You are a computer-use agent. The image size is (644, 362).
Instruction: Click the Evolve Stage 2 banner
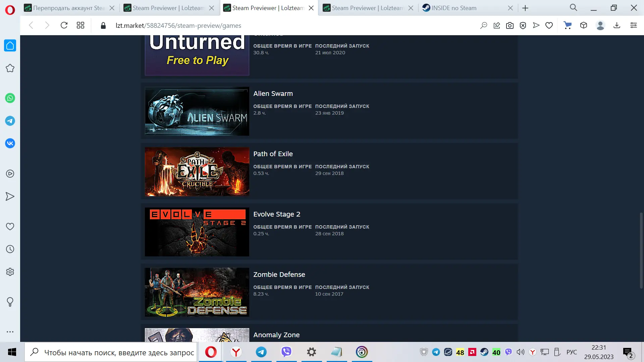(x=197, y=232)
